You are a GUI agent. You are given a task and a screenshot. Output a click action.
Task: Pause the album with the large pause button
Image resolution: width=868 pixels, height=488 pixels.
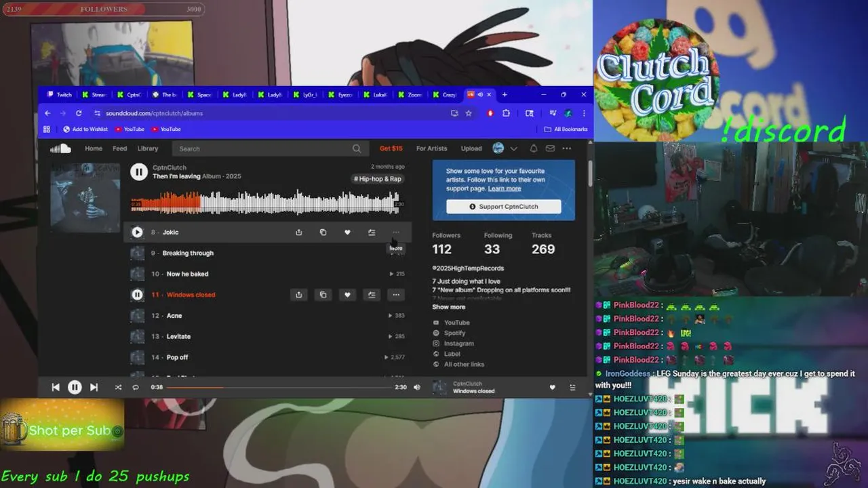coord(139,172)
